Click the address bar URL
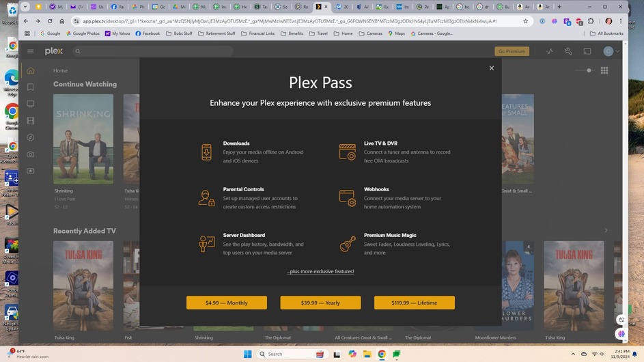Screen dimensions: 644x362 (290, 21)
